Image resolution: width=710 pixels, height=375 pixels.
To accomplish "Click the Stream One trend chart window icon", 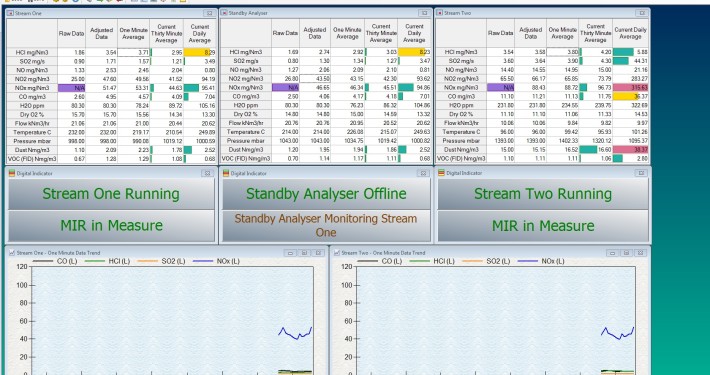I will (12, 253).
